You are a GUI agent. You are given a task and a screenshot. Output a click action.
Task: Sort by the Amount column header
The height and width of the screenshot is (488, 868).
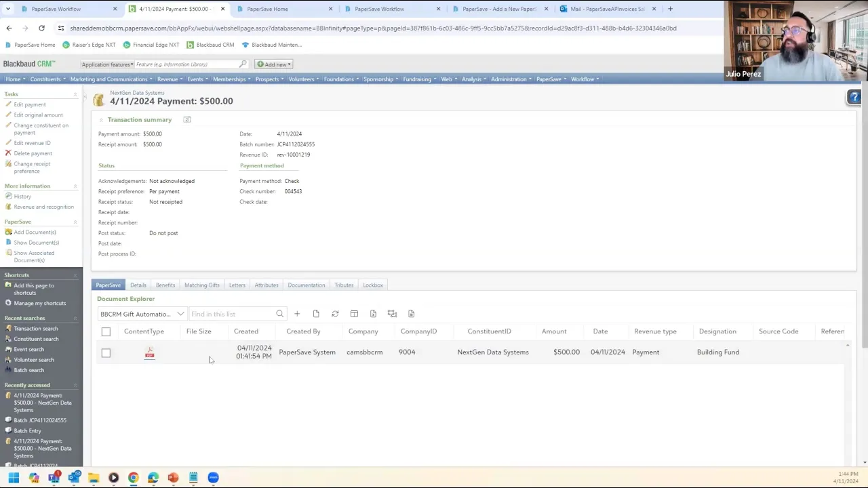click(x=554, y=331)
